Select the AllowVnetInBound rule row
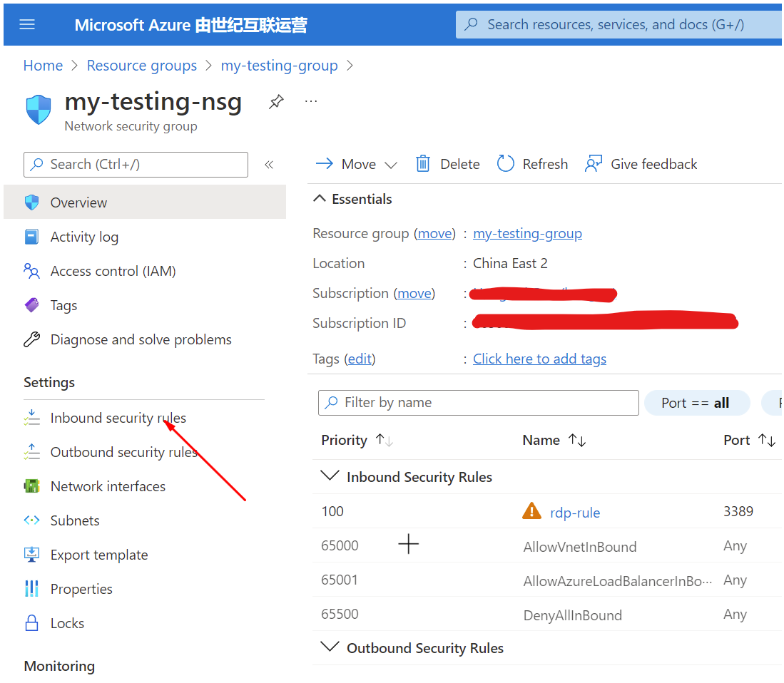Viewport: 784px width, 683px height. pyautogui.click(x=547, y=545)
